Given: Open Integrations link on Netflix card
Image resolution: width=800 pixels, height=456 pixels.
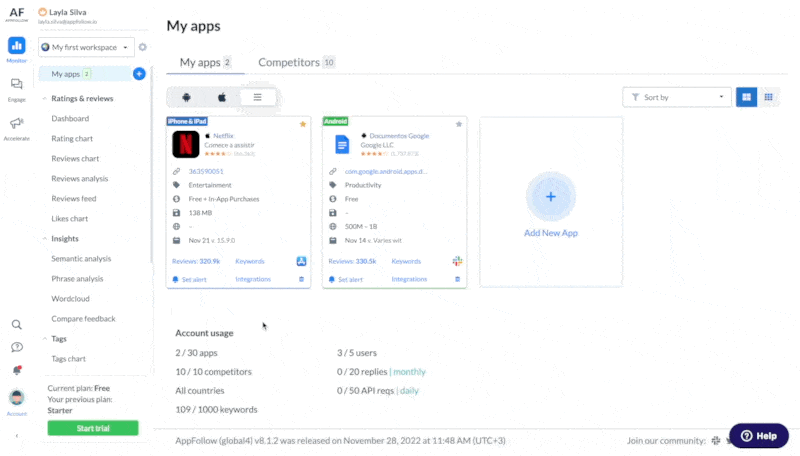Looking at the screenshot, I should coord(253,279).
